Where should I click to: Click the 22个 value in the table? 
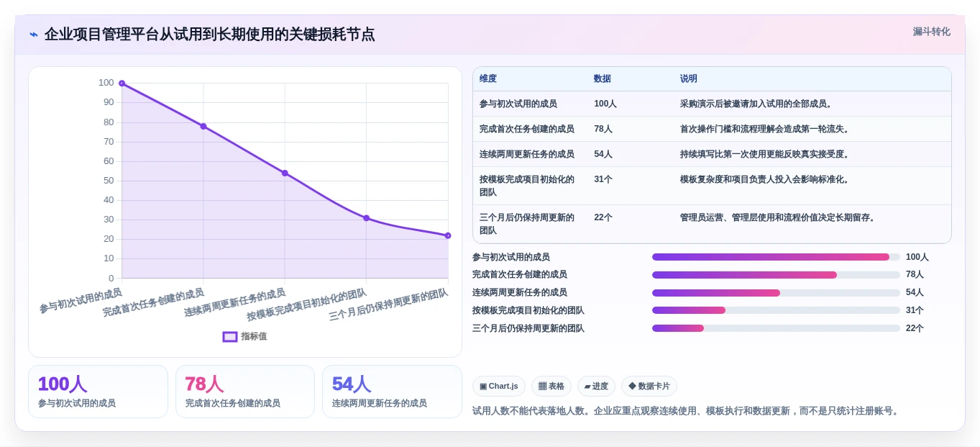(603, 217)
